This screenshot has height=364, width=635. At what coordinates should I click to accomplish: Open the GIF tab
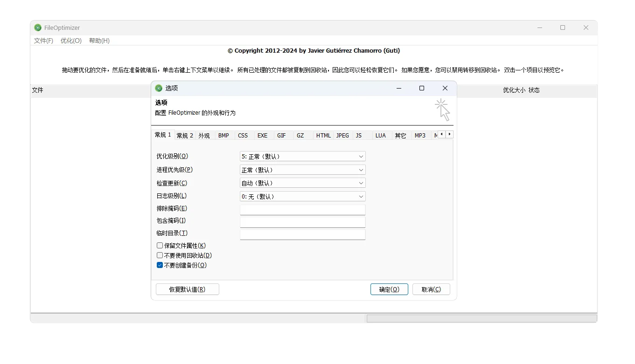pos(282,136)
